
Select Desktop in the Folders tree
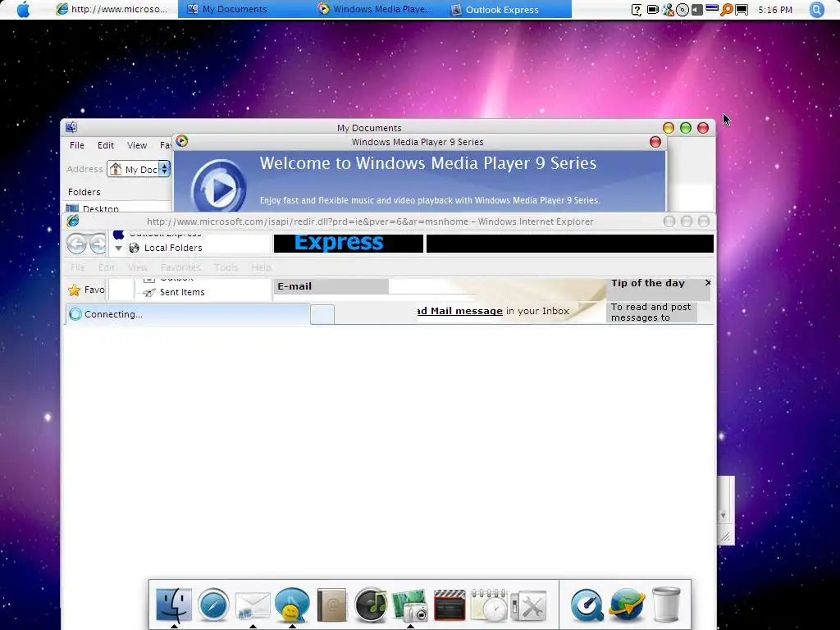click(x=101, y=208)
